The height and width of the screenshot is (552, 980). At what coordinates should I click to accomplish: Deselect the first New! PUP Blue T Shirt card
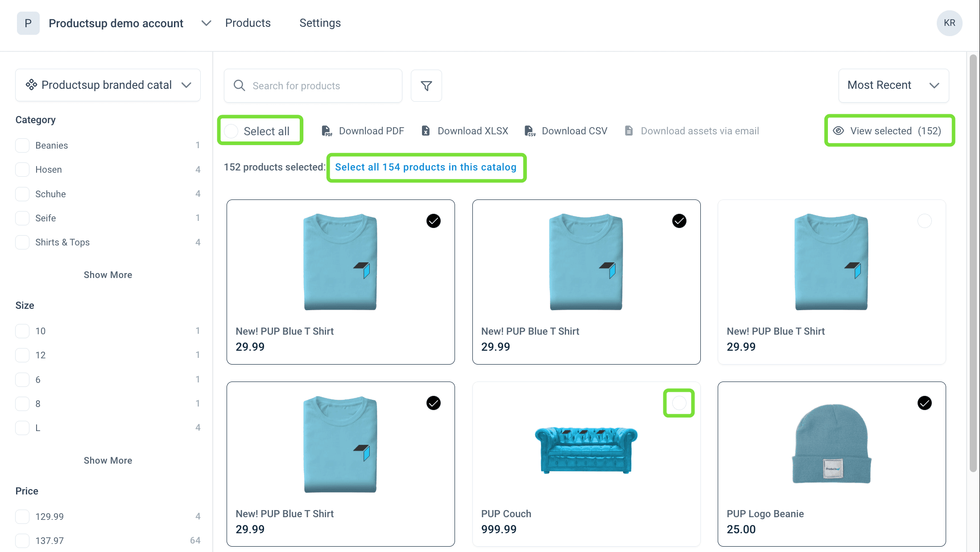[x=434, y=221]
